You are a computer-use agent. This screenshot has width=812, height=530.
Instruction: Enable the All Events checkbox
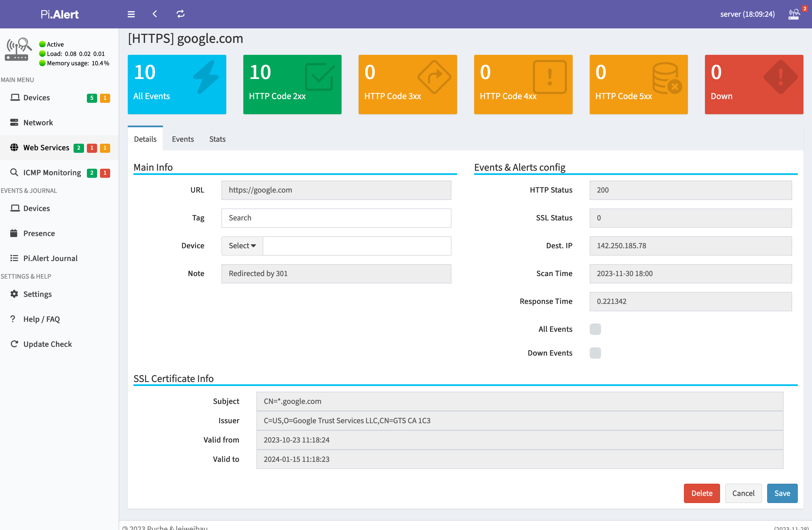pyautogui.click(x=595, y=329)
